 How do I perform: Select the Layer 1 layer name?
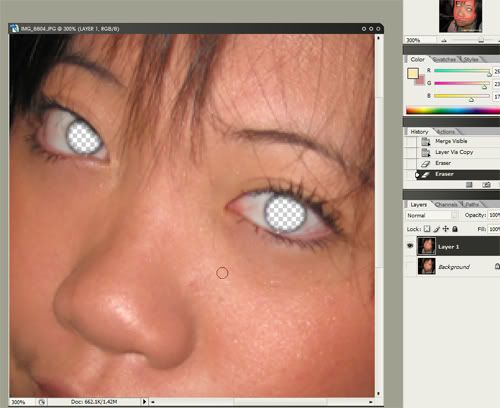(448, 247)
